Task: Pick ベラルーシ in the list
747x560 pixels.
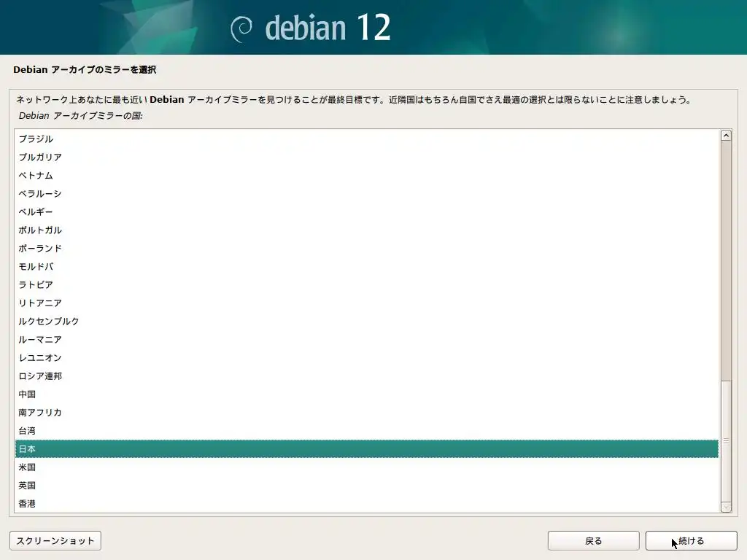Action: [366, 194]
